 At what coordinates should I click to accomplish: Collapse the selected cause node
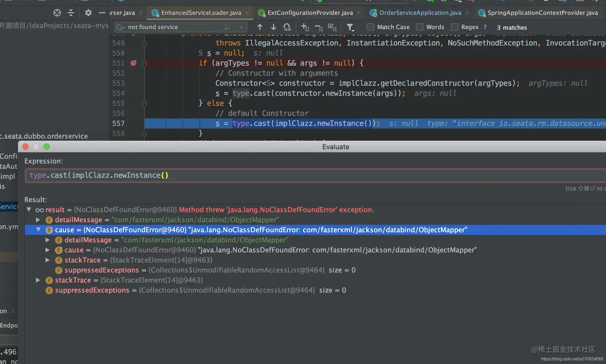[x=38, y=230]
